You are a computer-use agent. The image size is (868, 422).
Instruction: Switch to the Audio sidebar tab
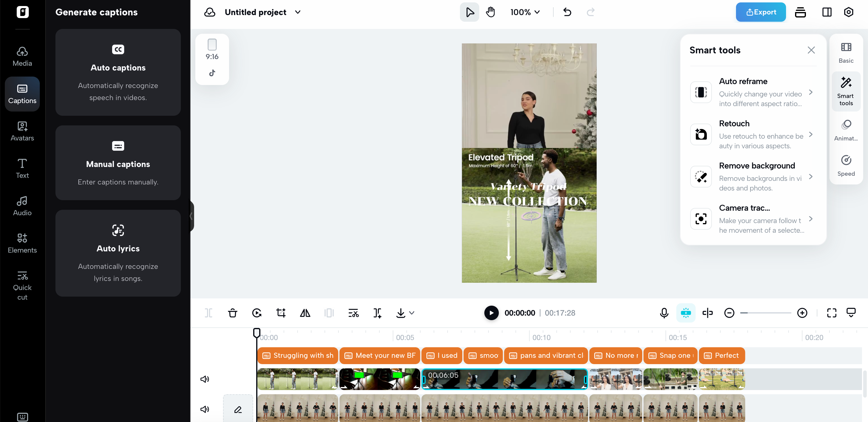[22, 206]
